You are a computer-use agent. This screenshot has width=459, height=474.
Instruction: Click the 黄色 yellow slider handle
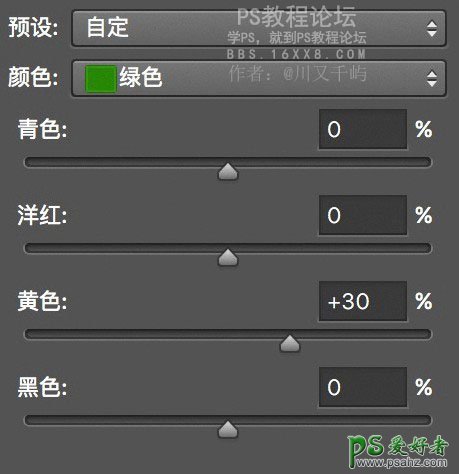290,344
